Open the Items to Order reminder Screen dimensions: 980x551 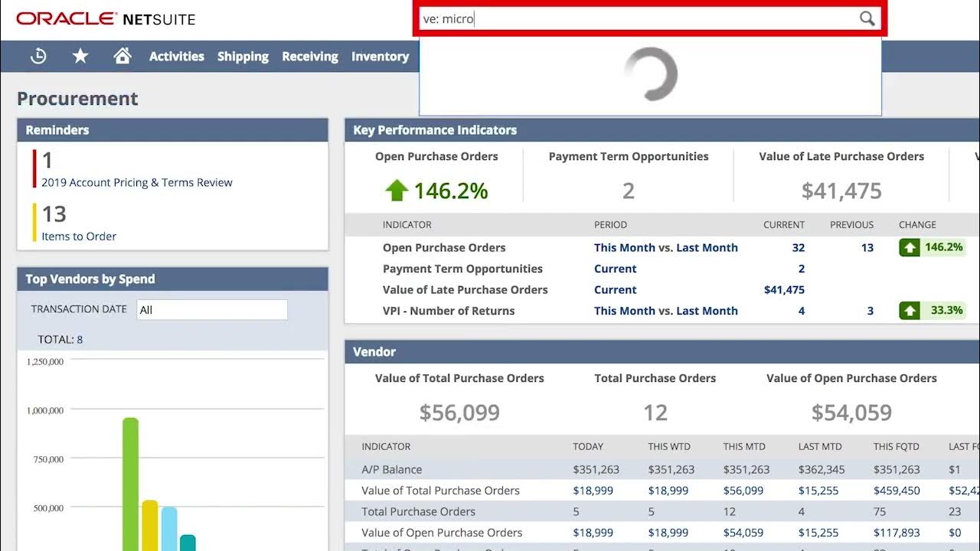[x=79, y=236]
